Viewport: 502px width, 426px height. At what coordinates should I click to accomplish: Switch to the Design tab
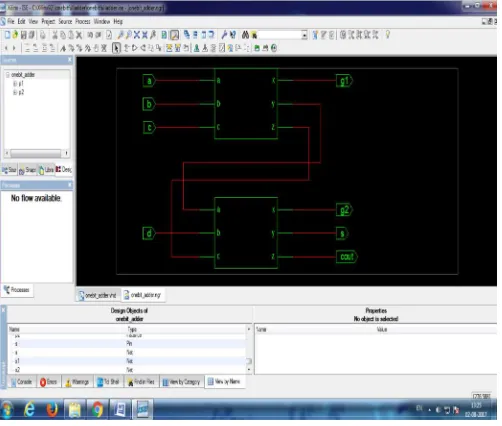64,170
